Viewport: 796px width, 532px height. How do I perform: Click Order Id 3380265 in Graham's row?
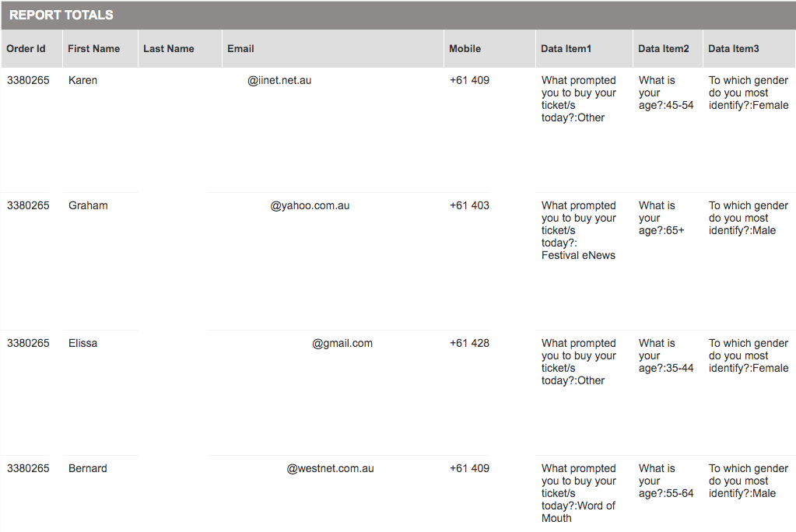coord(29,205)
